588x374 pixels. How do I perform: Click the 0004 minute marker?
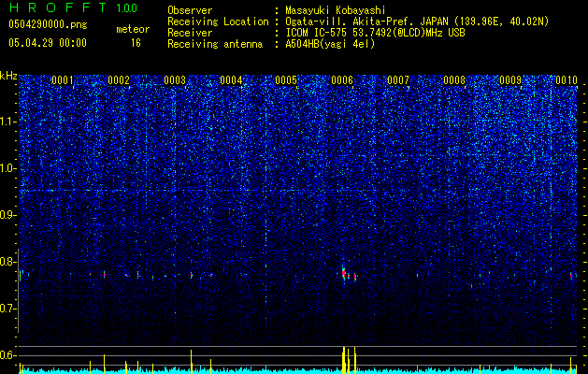(231, 79)
